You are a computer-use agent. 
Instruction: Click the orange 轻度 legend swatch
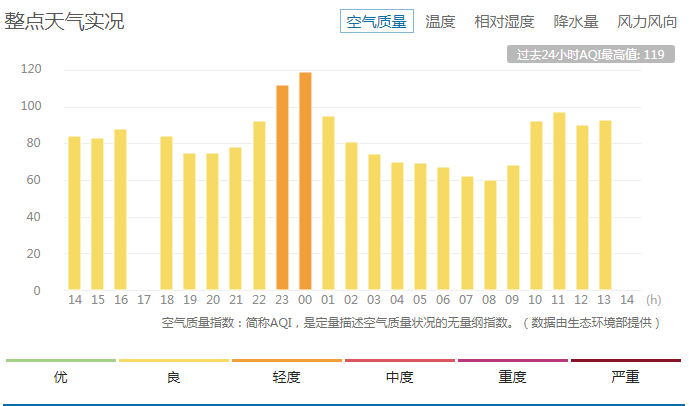[x=287, y=360]
